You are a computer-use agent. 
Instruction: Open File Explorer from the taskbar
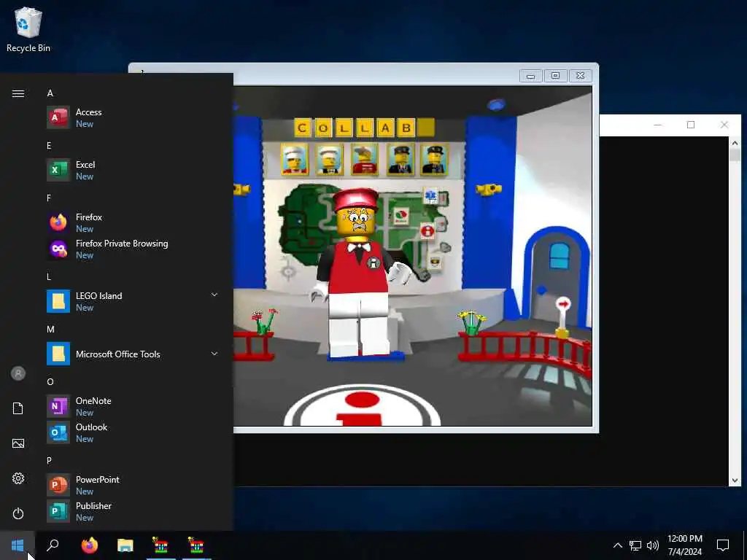[125, 545]
